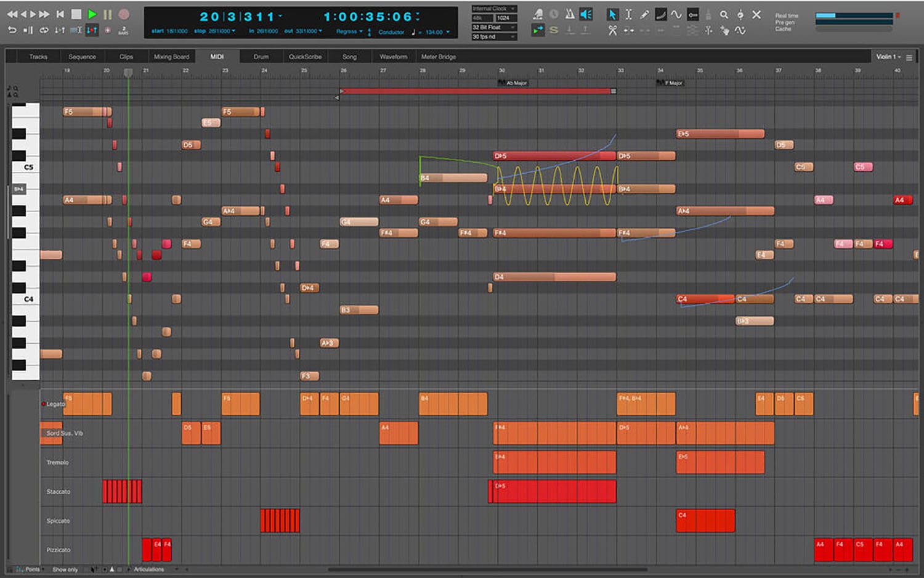Toggle the Countoff 2 Bars button

[123, 30]
